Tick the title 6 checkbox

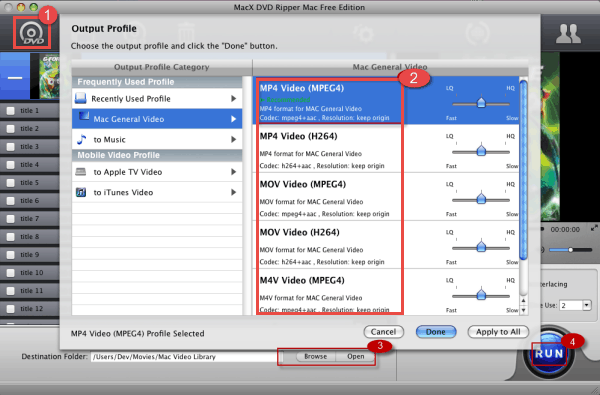tap(11, 201)
